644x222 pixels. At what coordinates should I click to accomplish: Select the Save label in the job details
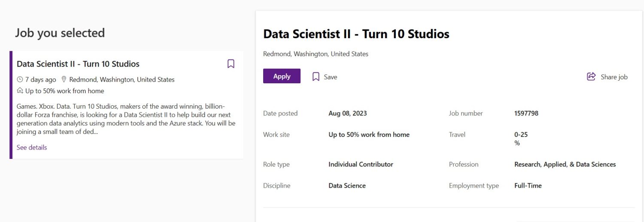click(331, 77)
